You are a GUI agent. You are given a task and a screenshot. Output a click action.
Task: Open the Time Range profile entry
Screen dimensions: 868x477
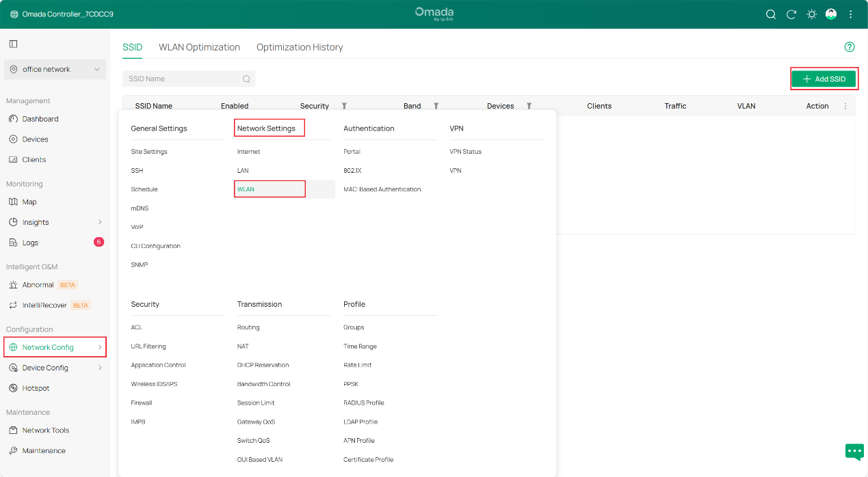pos(360,346)
